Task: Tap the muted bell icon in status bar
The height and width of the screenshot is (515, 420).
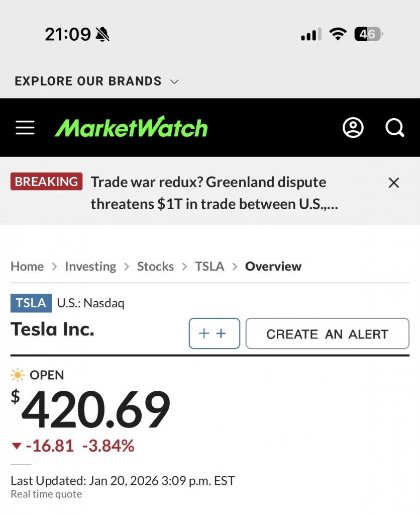Action: [102, 34]
